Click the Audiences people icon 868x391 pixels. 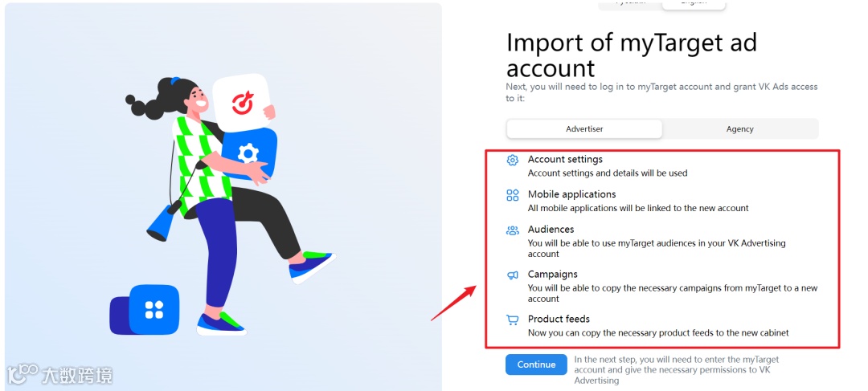click(x=513, y=230)
